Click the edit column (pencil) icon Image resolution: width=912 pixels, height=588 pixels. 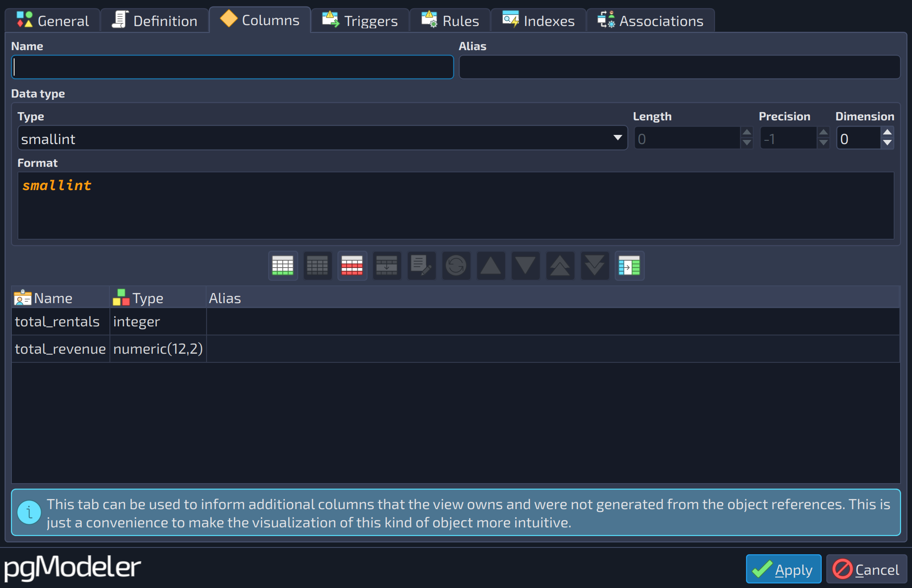[x=421, y=266]
